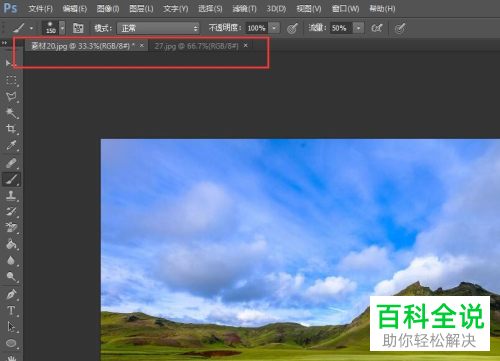This screenshot has height=361, width=500.
Task: Open the 编辑(E) menu
Action: pyautogui.click(x=75, y=9)
